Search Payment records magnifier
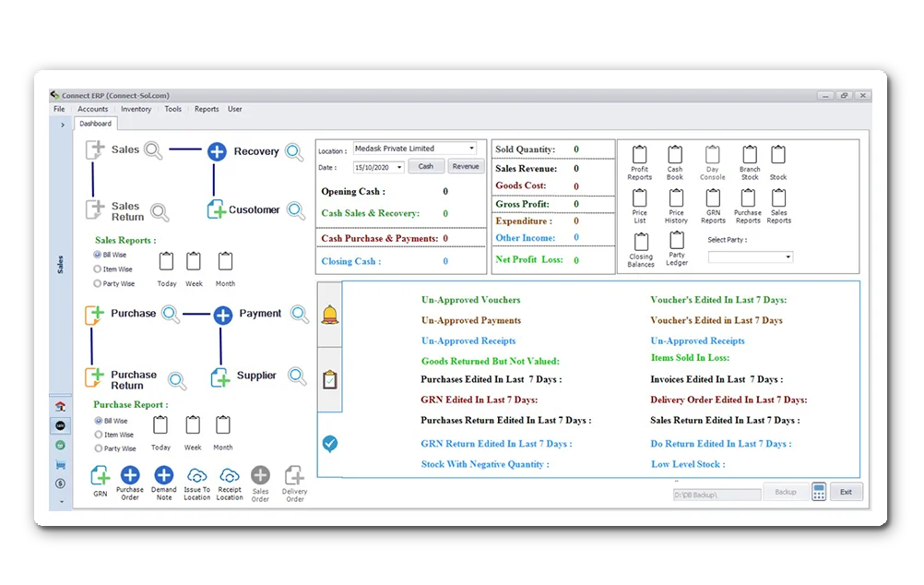The height and width of the screenshot is (585, 924). pyautogui.click(x=300, y=315)
